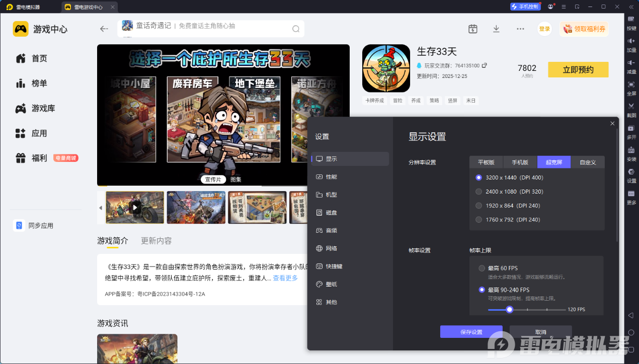Switch to the 手机版 resolution tab
639x364 pixels.
[x=520, y=162]
